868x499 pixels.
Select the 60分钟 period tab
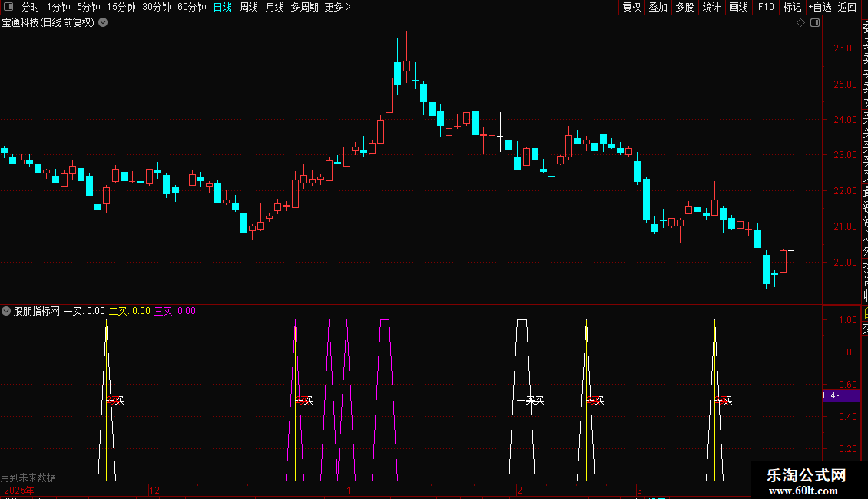192,7
